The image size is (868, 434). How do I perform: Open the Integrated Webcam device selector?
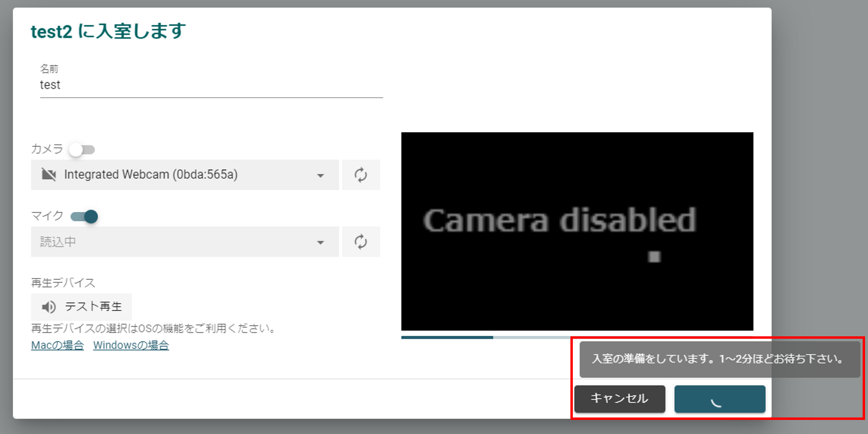click(184, 175)
